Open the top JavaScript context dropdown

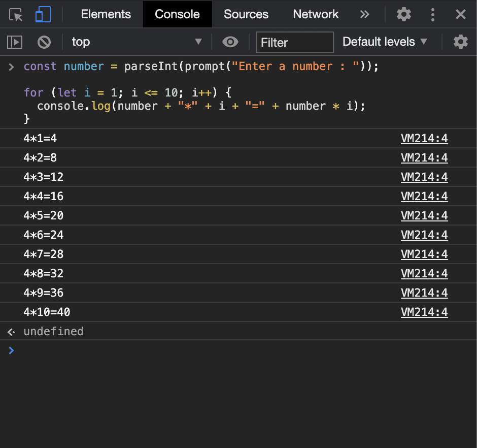pos(136,42)
